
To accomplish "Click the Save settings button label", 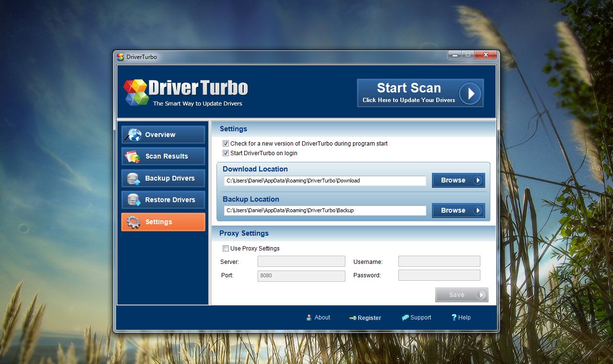I will [456, 295].
